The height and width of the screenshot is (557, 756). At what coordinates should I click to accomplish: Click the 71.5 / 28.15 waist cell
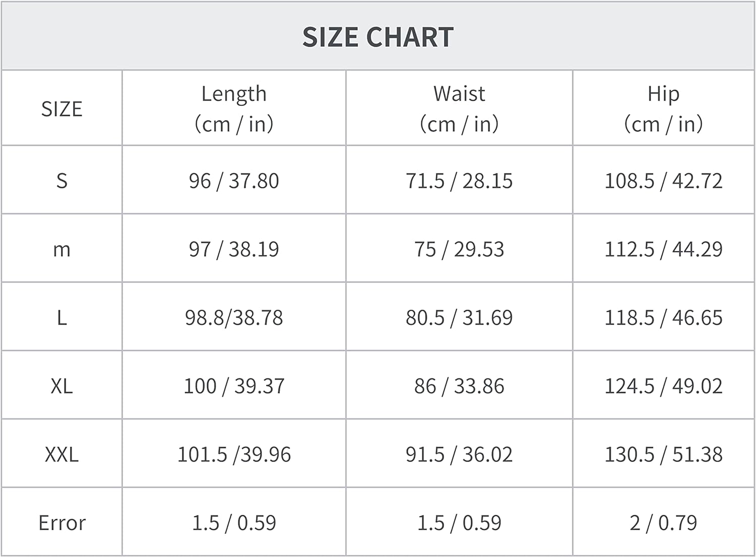click(x=459, y=181)
